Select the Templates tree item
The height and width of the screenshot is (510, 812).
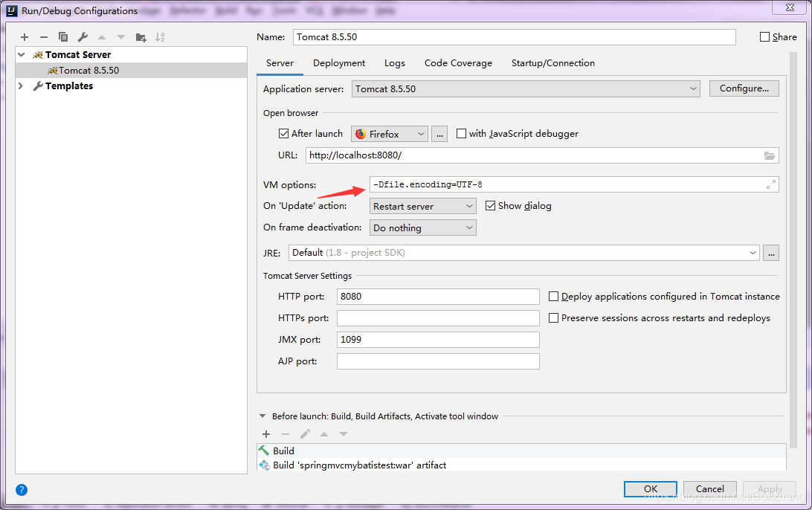click(132, 86)
